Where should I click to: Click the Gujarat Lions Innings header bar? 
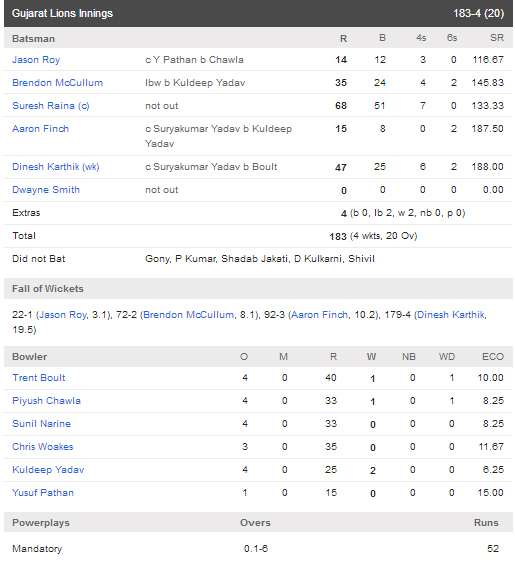258,13
